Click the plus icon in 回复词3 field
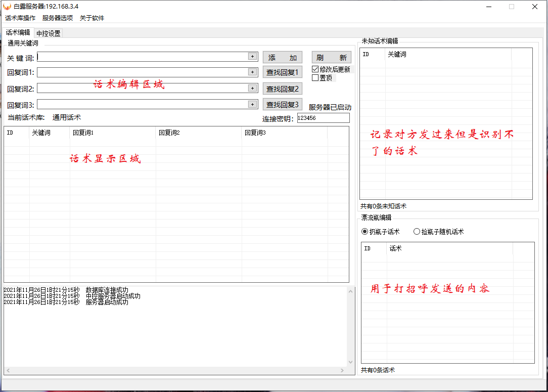 tap(252, 104)
